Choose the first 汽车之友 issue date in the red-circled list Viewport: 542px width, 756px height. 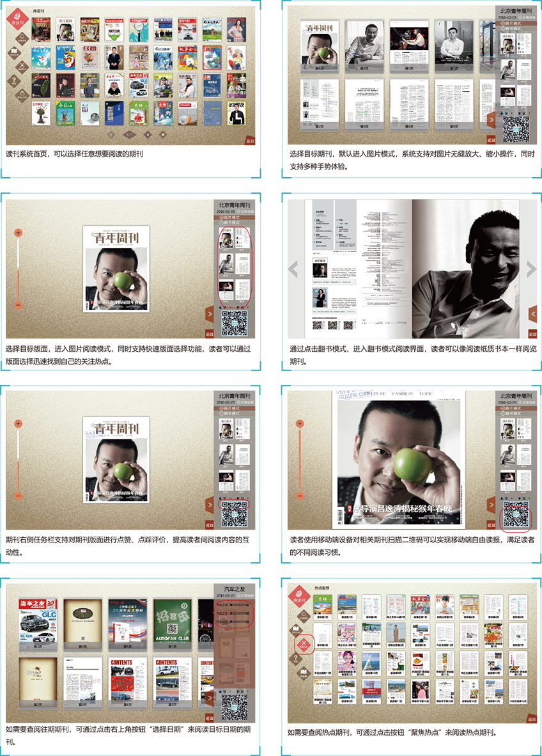click(x=233, y=604)
